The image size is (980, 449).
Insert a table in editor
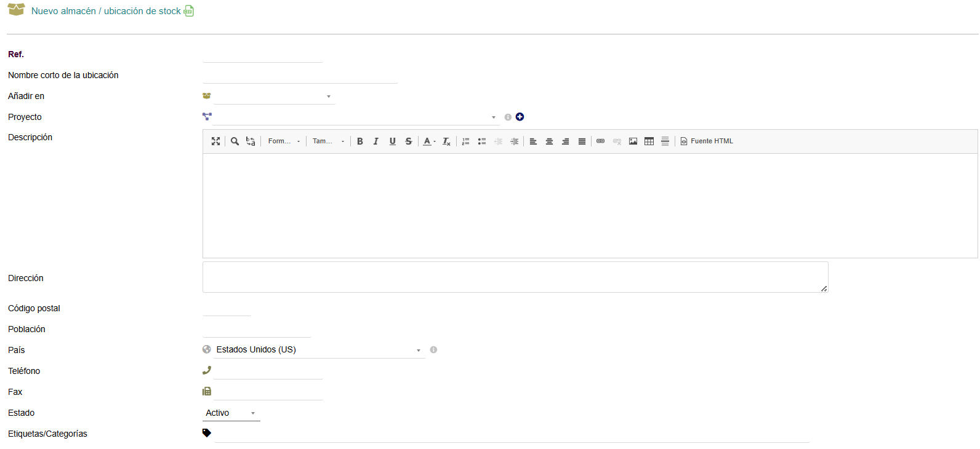(x=649, y=141)
